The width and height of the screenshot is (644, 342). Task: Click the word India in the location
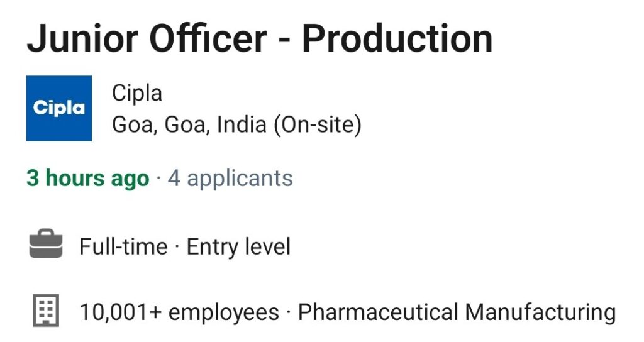(241, 124)
